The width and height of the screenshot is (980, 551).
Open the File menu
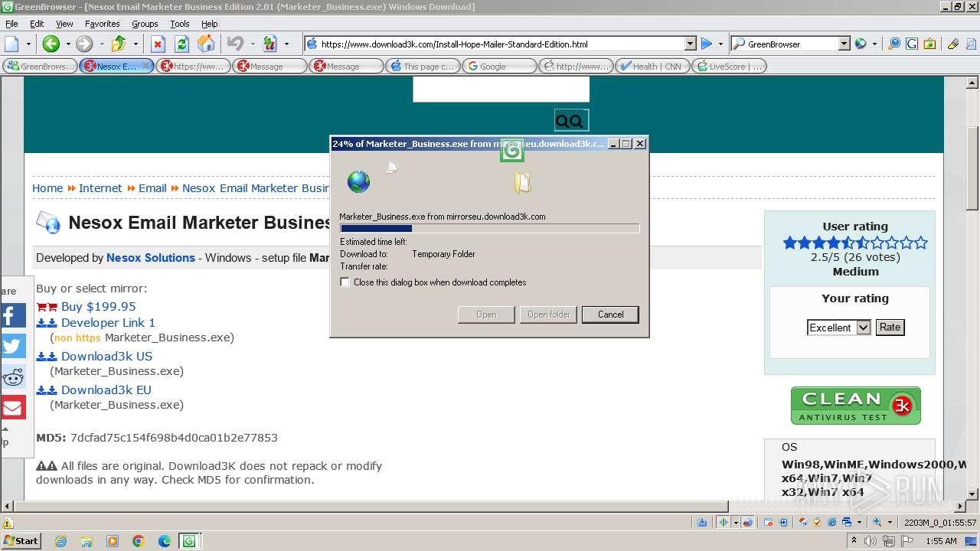pos(11,24)
